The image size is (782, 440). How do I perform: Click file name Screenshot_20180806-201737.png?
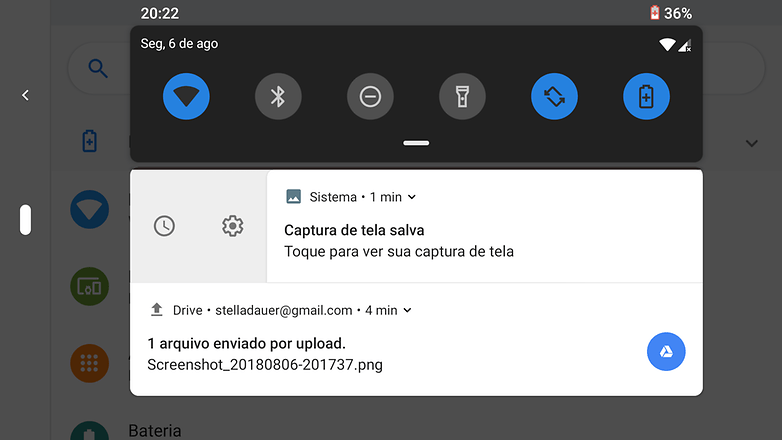point(265,365)
